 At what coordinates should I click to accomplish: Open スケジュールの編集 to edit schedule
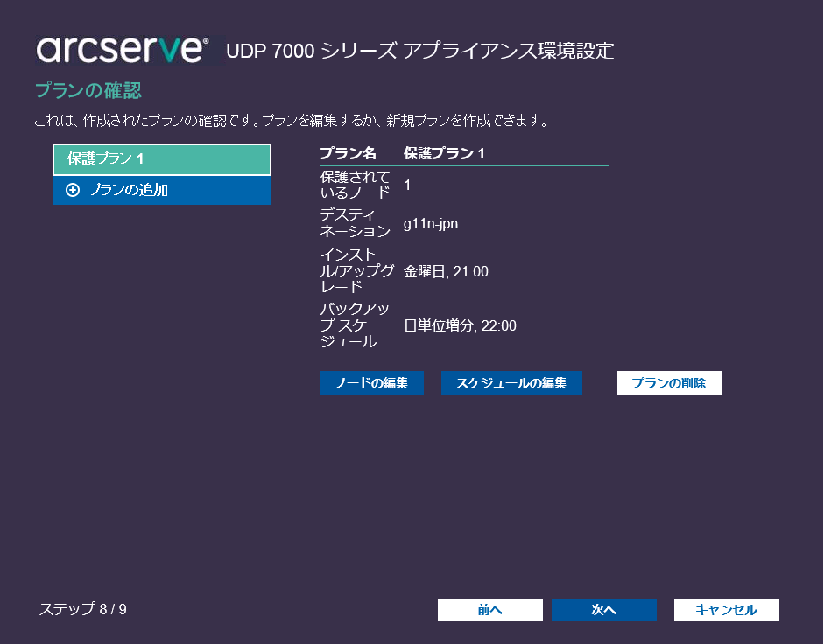click(512, 382)
